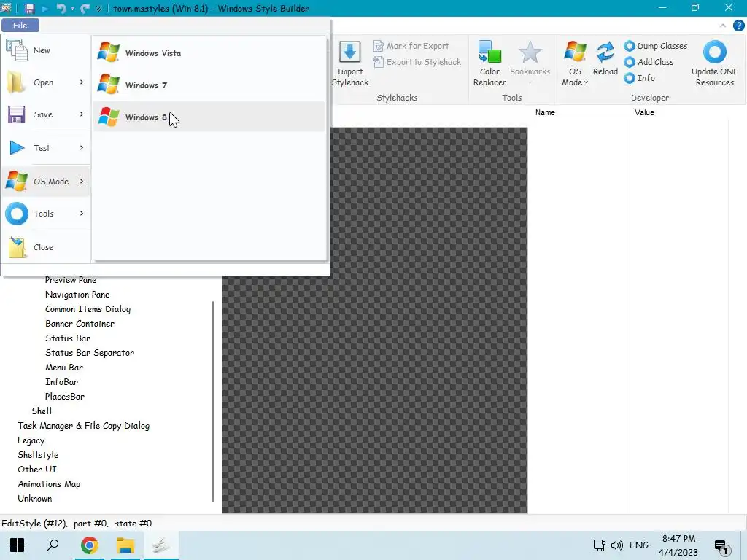Click the folder icon beside Open
The image size is (747, 560).
(x=17, y=82)
